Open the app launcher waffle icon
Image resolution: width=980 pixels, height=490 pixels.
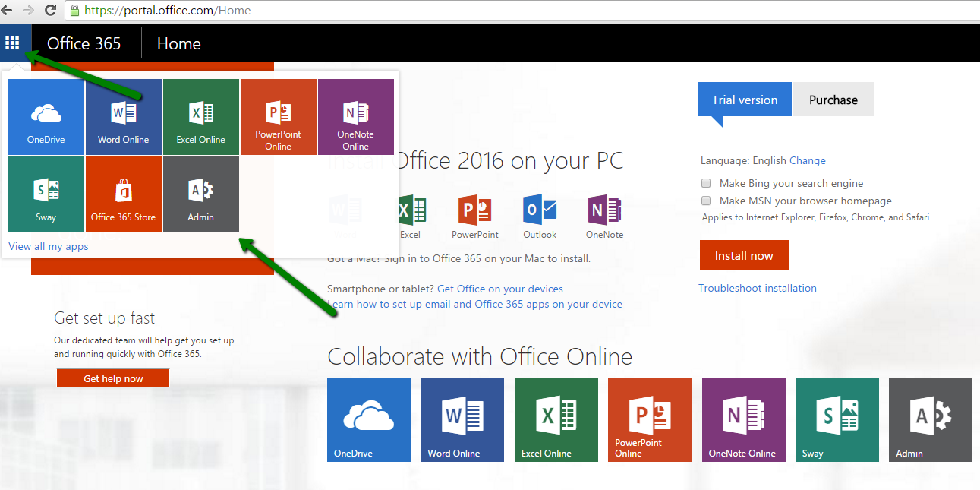12,43
